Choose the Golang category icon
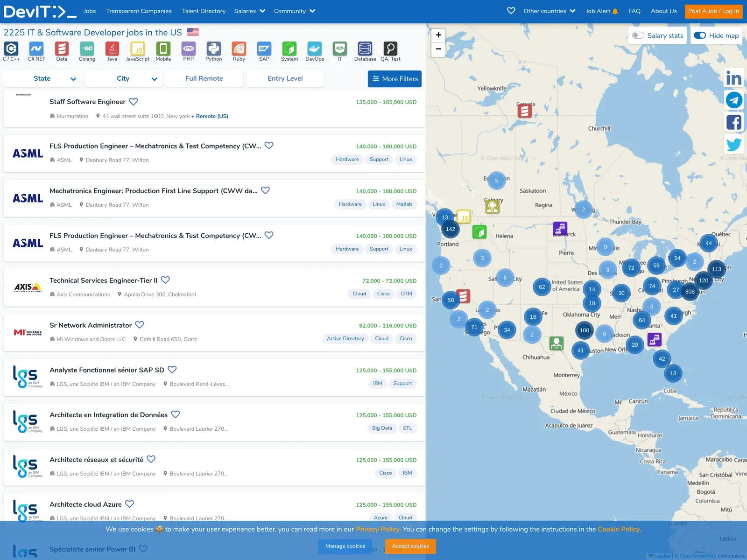This screenshot has width=747, height=560. click(87, 49)
